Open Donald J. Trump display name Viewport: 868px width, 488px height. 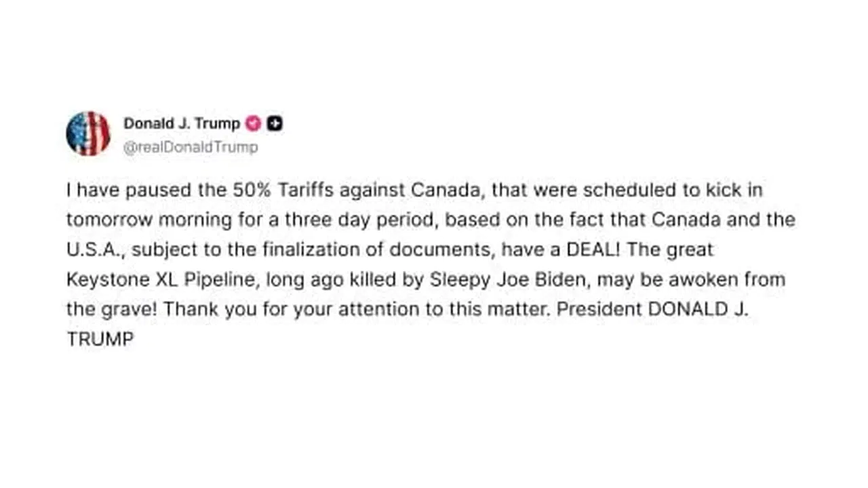click(182, 123)
